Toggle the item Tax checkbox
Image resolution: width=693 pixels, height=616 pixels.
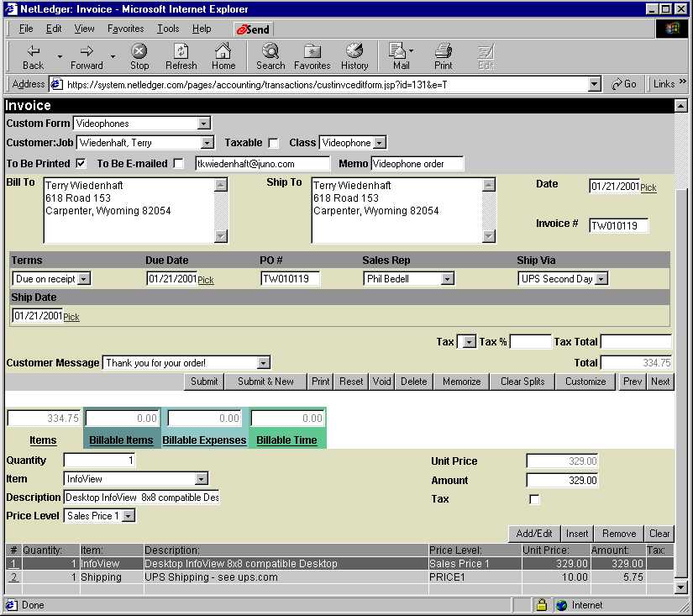(x=534, y=499)
